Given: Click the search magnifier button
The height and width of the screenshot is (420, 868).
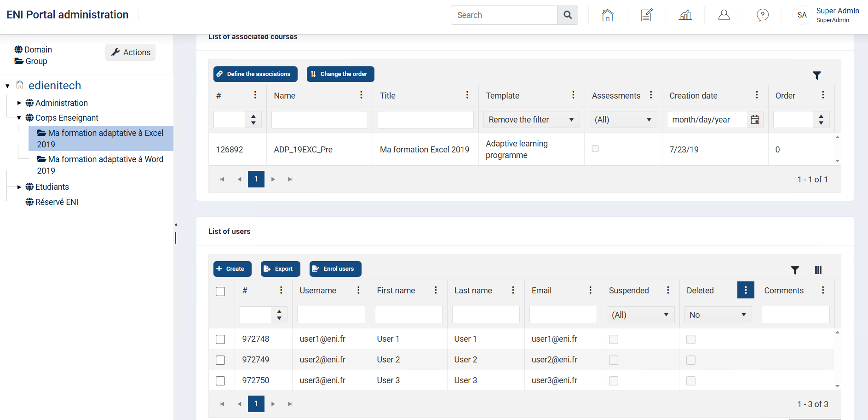Looking at the screenshot, I should tap(568, 15).
